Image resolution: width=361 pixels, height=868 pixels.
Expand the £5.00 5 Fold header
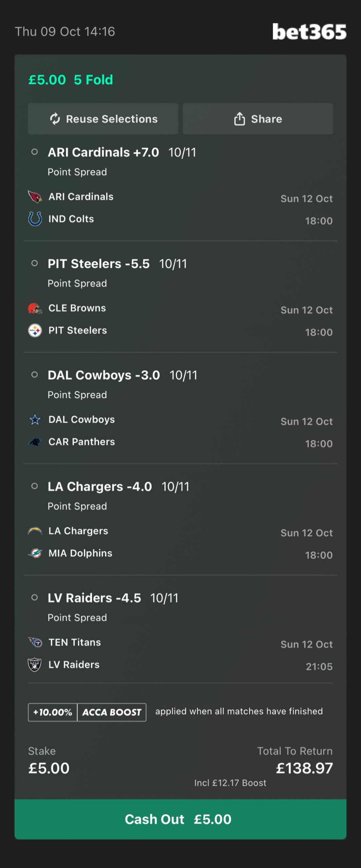[71, 80]
